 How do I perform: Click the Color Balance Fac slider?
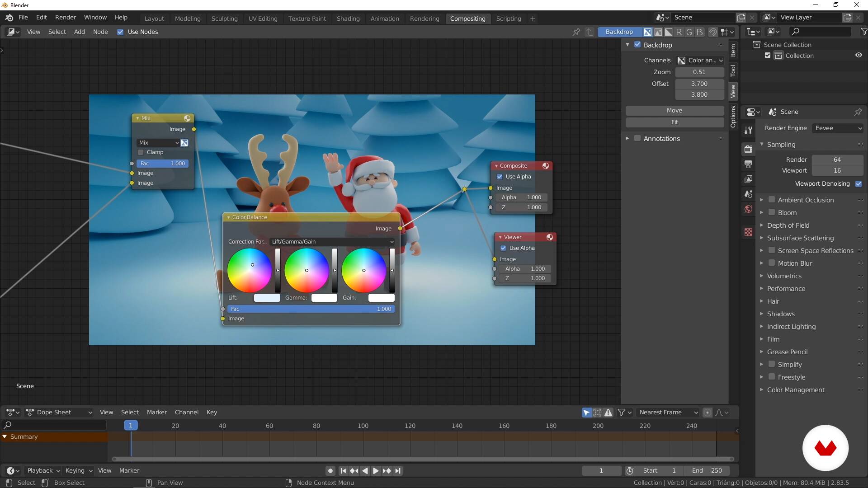311,309
